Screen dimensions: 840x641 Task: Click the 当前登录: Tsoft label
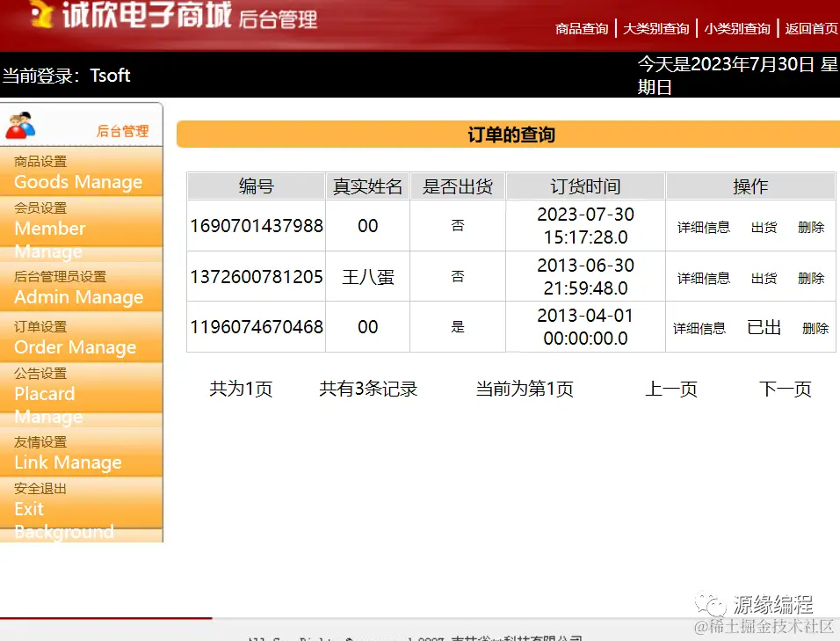[x=67, y=76]
